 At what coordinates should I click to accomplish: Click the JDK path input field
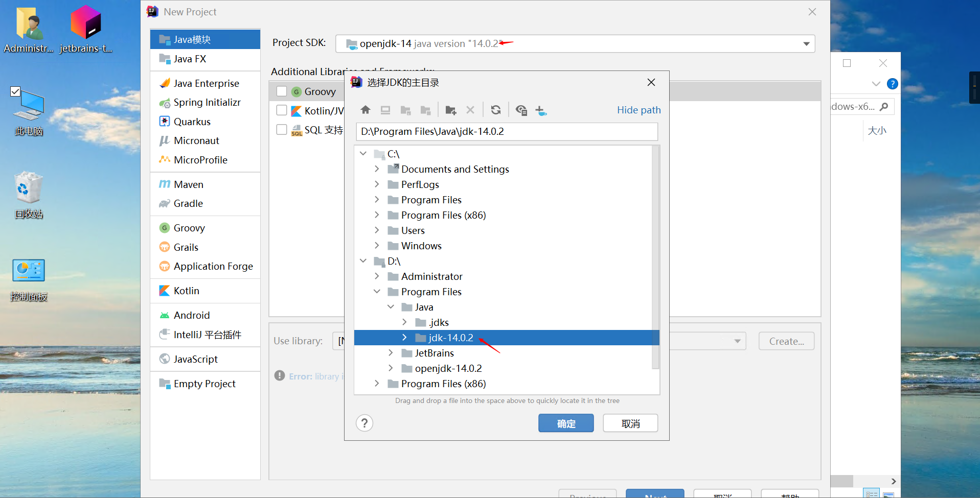507,131
